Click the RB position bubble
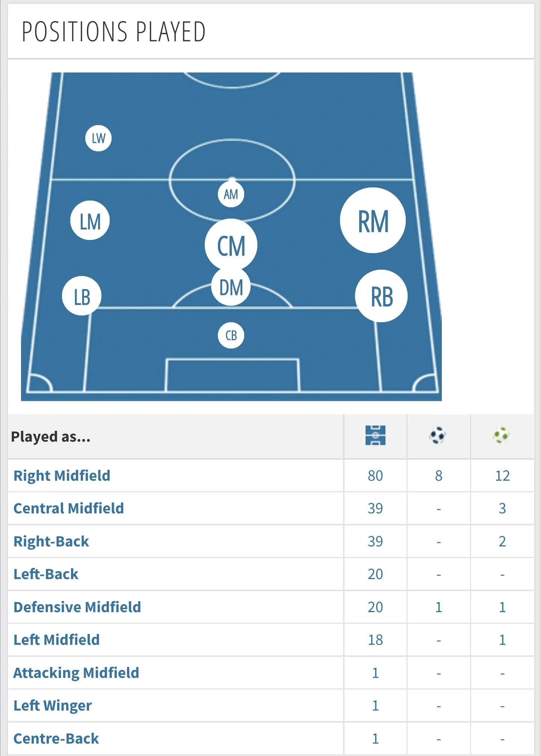The height and width of the screenshot is (756, 541). pyautogui.click(x=381, y=296)
